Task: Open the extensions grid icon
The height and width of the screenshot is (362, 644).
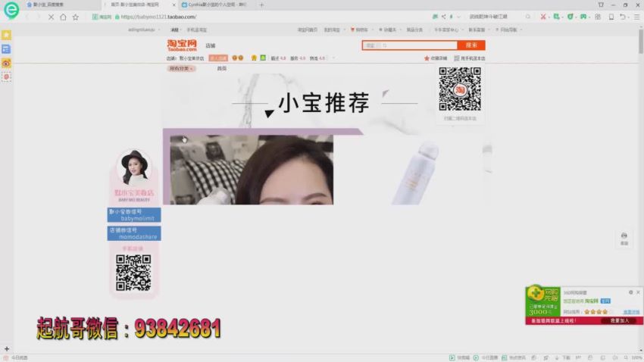Action: click(x=598, y=17)
